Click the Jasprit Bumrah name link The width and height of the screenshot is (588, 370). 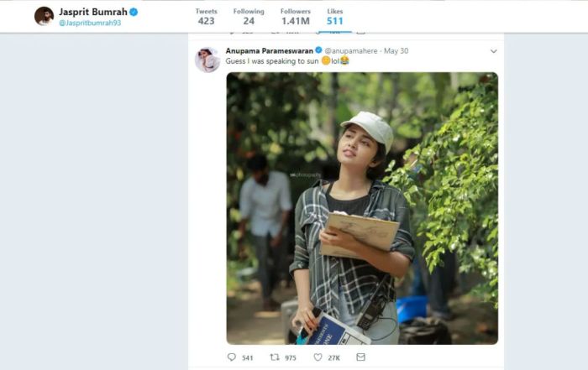click(93, 12)
